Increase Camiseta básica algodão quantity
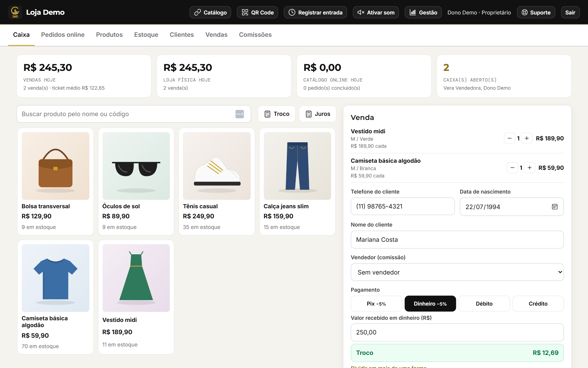The height and width of the screenshot is (368, 588). (x=529, y=168)
